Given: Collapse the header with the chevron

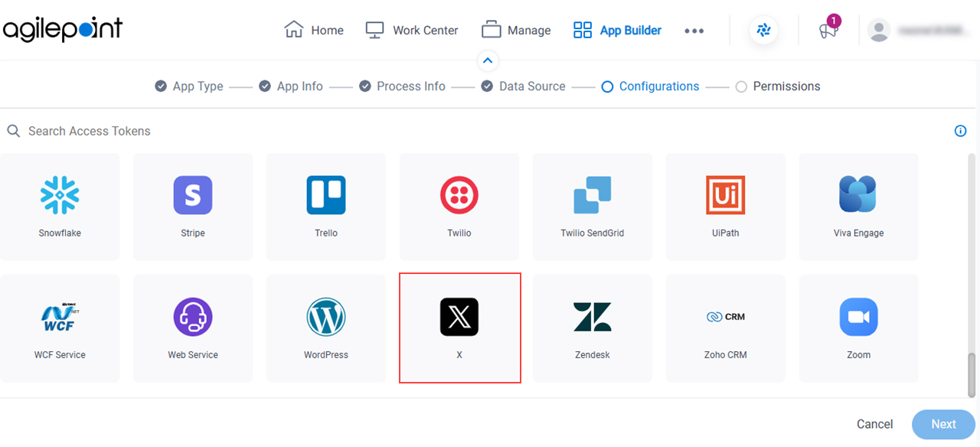Looking at the screenshot, I should tap(488, 60).
